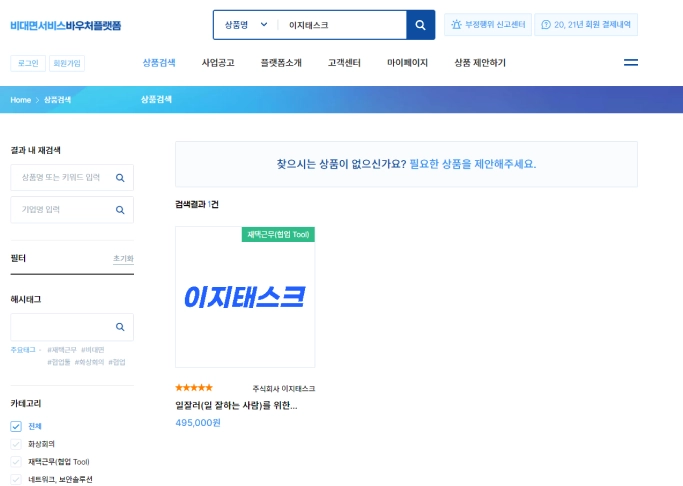The height and width of the screenshot is (486, 683).
Task: Check the 네트워크, 보안솔루션 category checkbox
Action: 16,479
